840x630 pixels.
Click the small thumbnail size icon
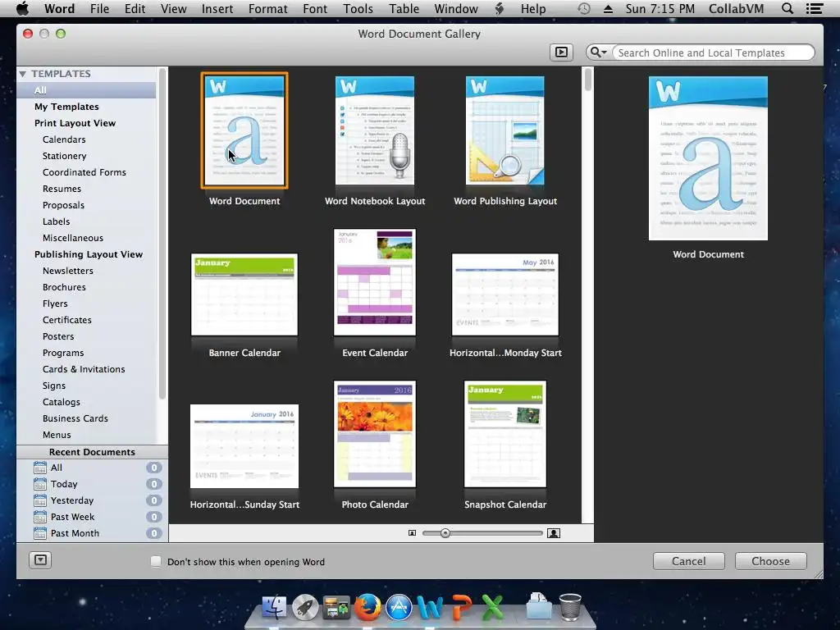click(x=412, y=533)
